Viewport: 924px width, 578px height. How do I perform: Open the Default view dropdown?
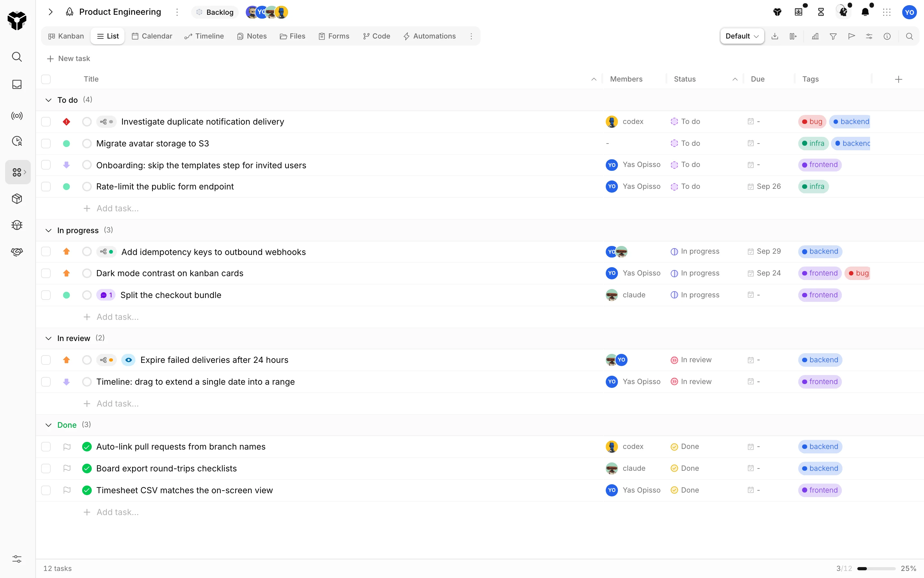coord(742,36)
